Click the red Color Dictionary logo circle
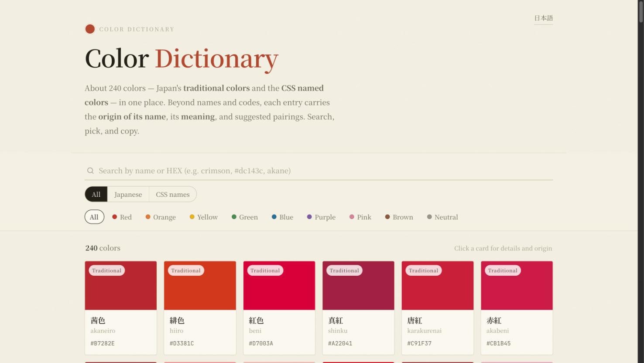The height and width of the screenshot is (363, 644). [x=90, y=29]
